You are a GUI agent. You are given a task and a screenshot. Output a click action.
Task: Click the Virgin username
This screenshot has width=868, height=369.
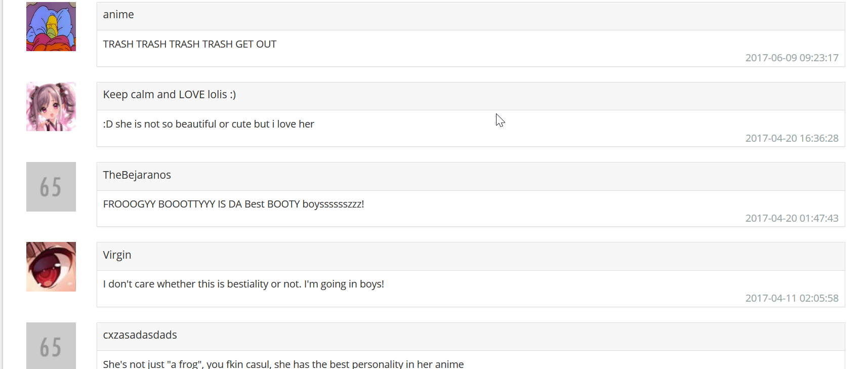tap(117, 255)
